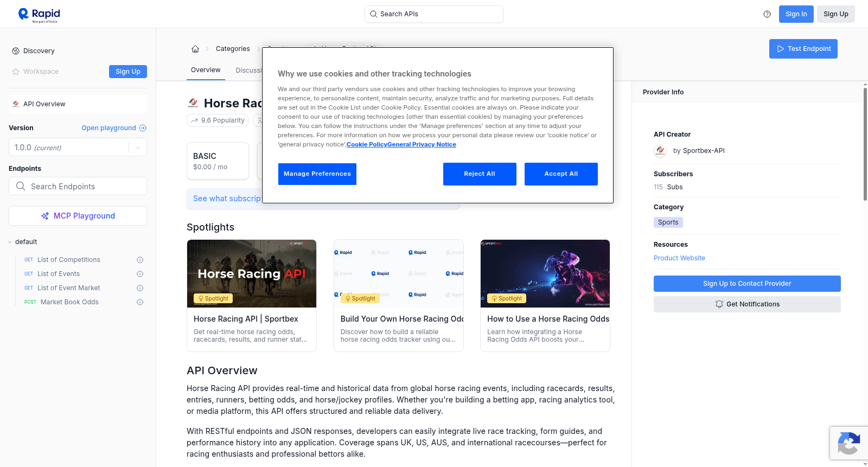
Task: Select the BASIC $0.00 plan card
Action: click(x=218, y=161)
